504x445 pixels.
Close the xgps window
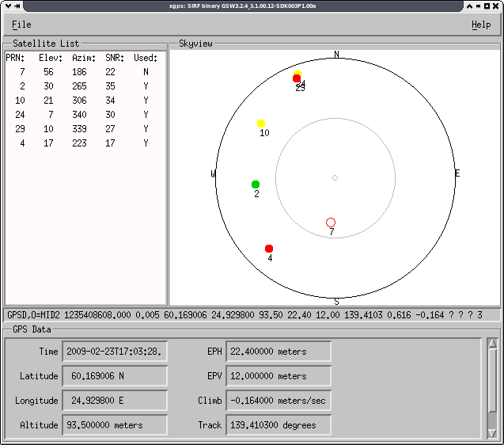495,6
